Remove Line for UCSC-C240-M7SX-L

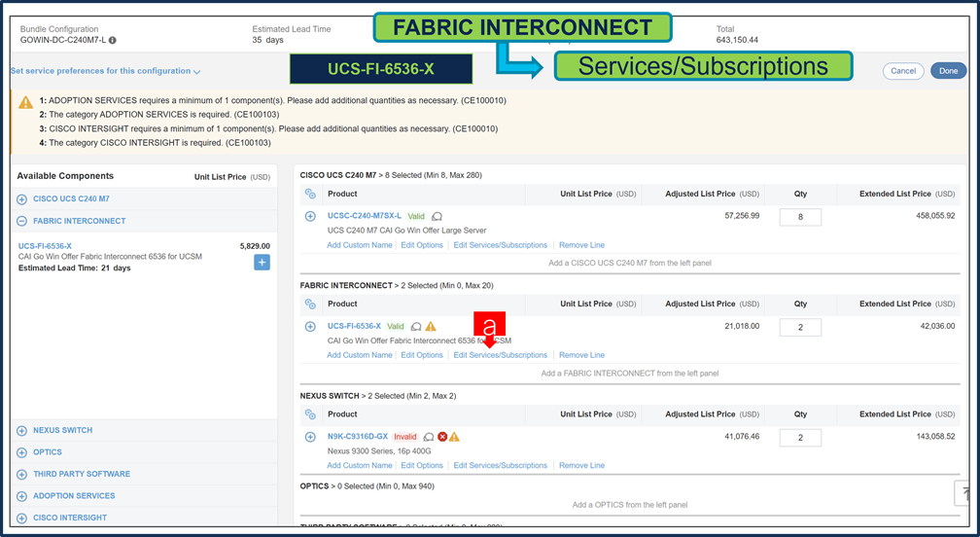tap(581, 245)
